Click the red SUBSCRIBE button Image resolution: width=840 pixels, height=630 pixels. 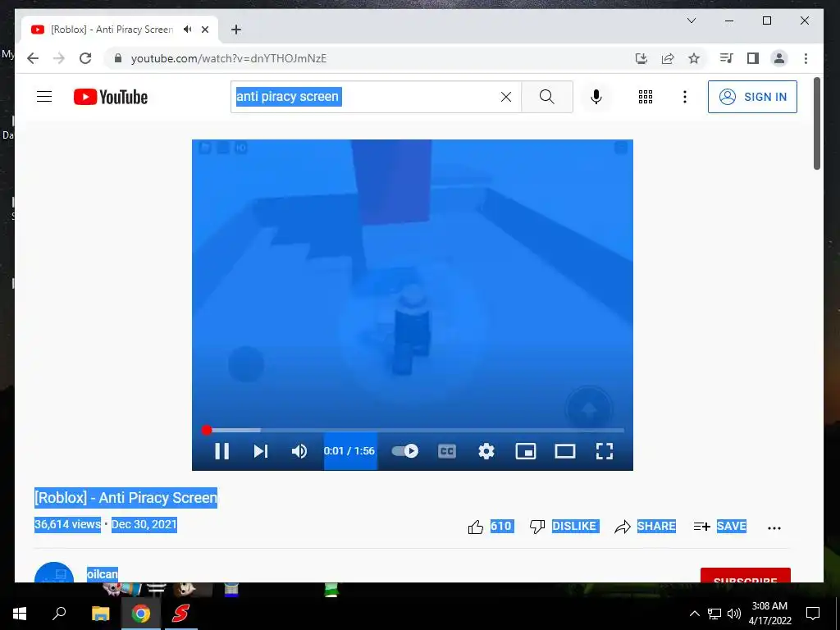745,575
